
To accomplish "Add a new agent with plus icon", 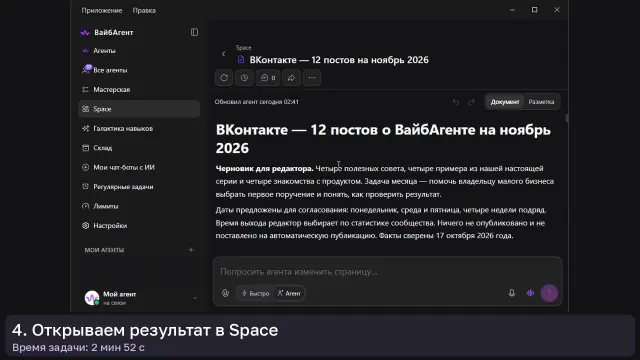I will click(191, 250).
